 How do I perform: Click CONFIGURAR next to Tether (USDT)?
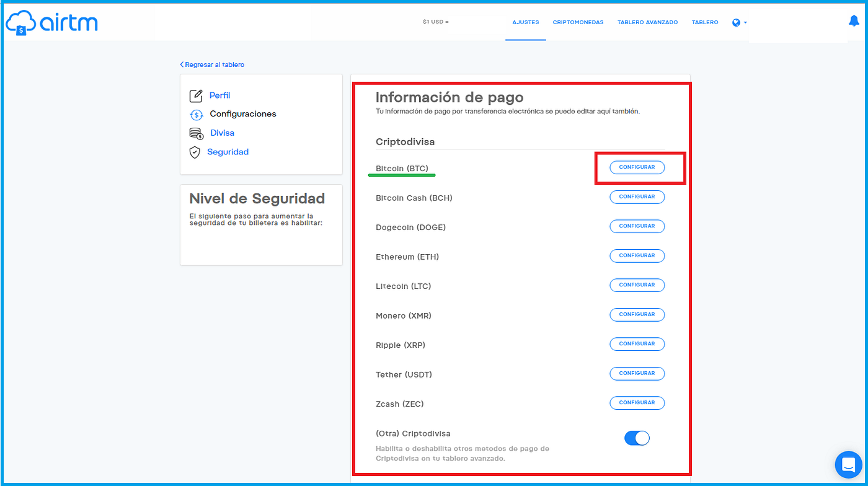(637, 373)
